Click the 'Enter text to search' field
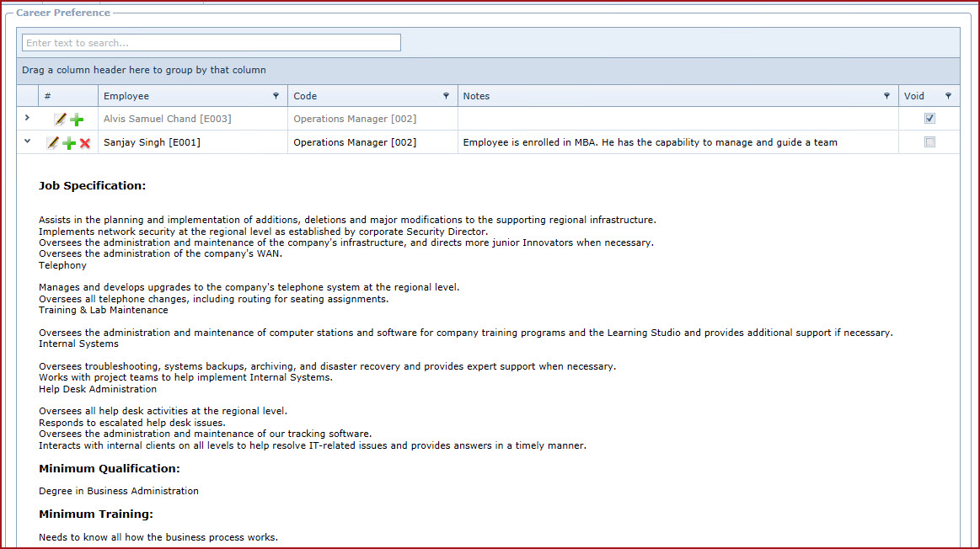This screenshot has width=980, height=549. [x=211, y=43]
